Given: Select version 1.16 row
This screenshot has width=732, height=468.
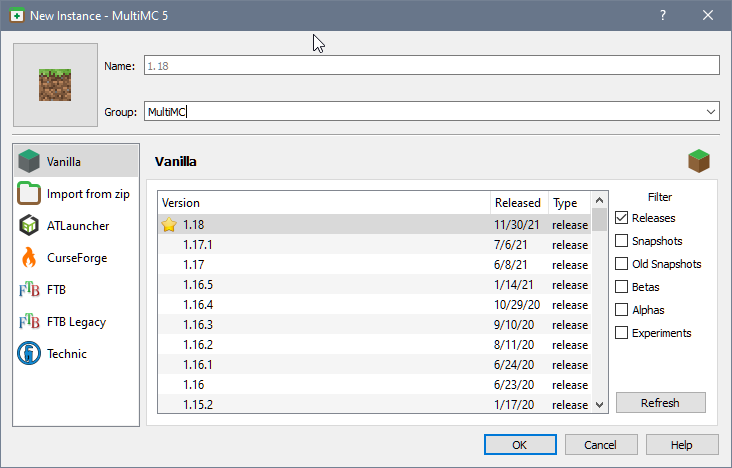Looking at the screenshot, I should point(374,384).
